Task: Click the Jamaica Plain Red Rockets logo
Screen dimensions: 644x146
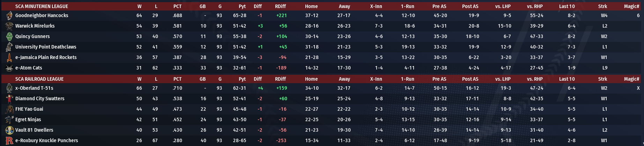Action: pos(9,58)
